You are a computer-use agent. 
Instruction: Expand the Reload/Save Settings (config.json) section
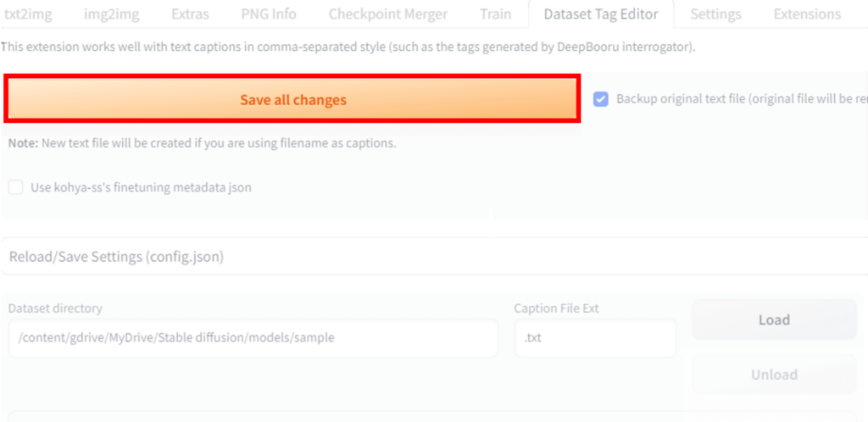click(116, 257)
